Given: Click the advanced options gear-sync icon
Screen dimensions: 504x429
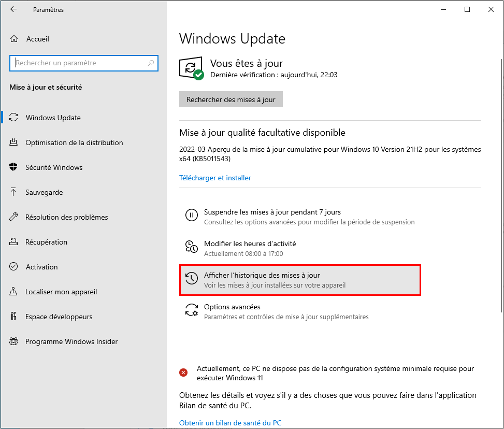Looking at the screenshot, I should pos(192,310).
